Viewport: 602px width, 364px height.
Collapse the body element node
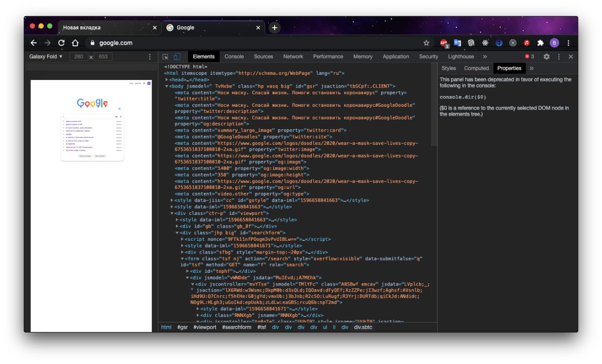click(166, 87)
